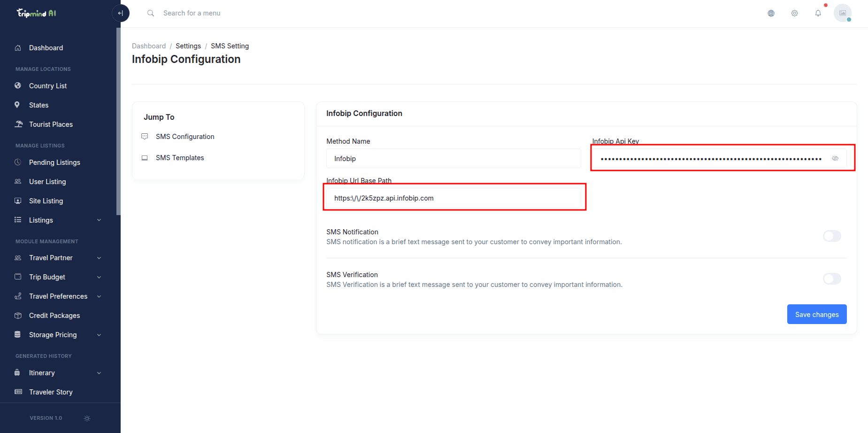Click the Site Listing icon
The height and width of the screenshot is (433, 868).
18,201
